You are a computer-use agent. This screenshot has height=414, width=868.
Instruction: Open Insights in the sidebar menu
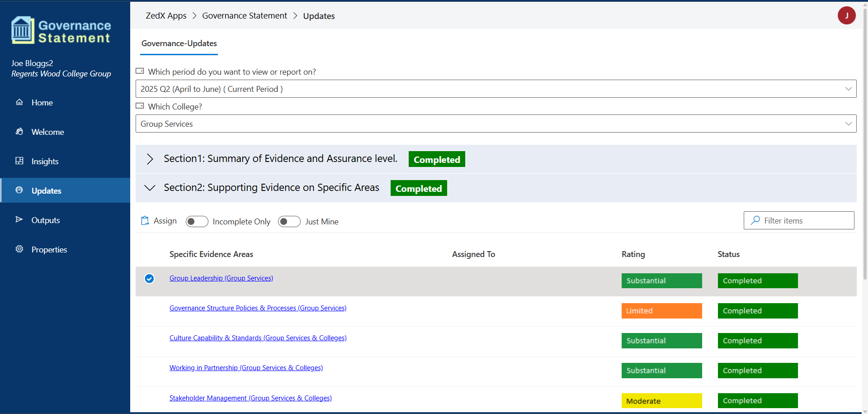[x=66, y=162]
